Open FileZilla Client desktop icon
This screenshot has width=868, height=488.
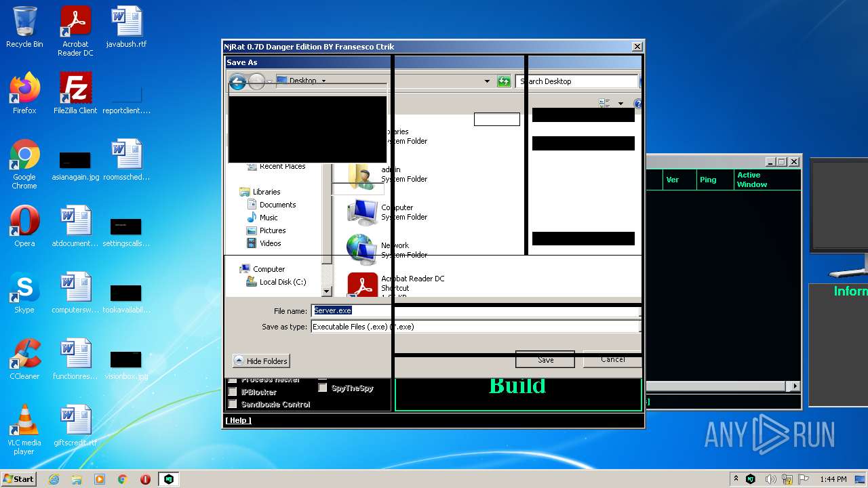click(x=75, y=94)
